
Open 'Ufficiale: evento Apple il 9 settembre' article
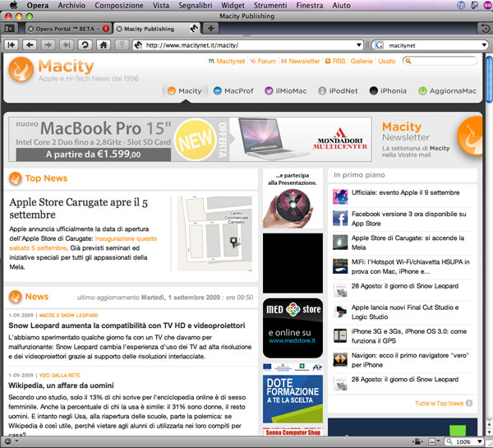tap(405, 192)
